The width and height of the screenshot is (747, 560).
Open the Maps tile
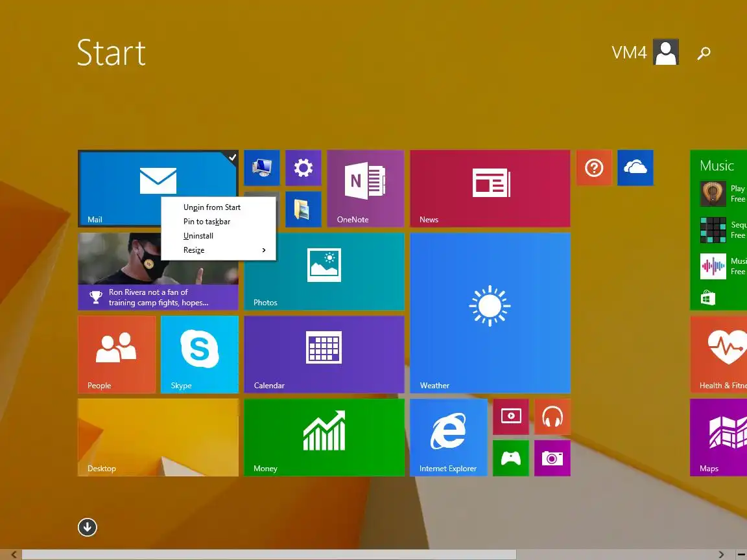click(x=718, y=437)
